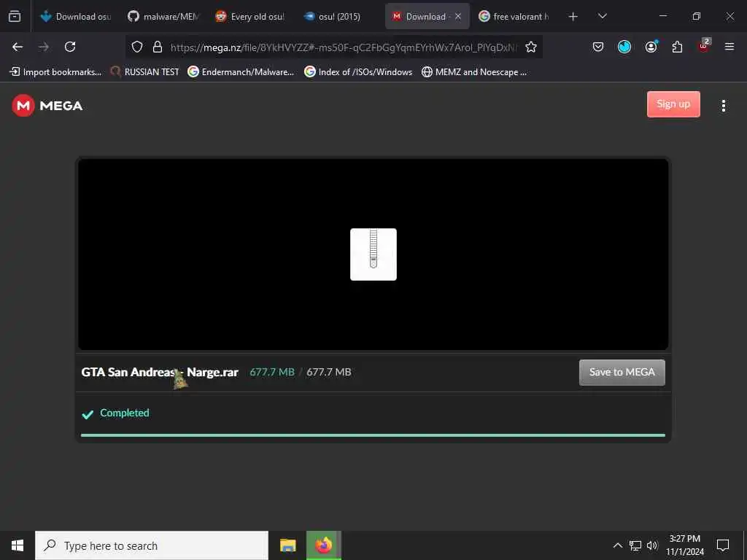The image size is (747, 560).
Task: Click the zip archive file thumbnail
Action: click(373, 254)
